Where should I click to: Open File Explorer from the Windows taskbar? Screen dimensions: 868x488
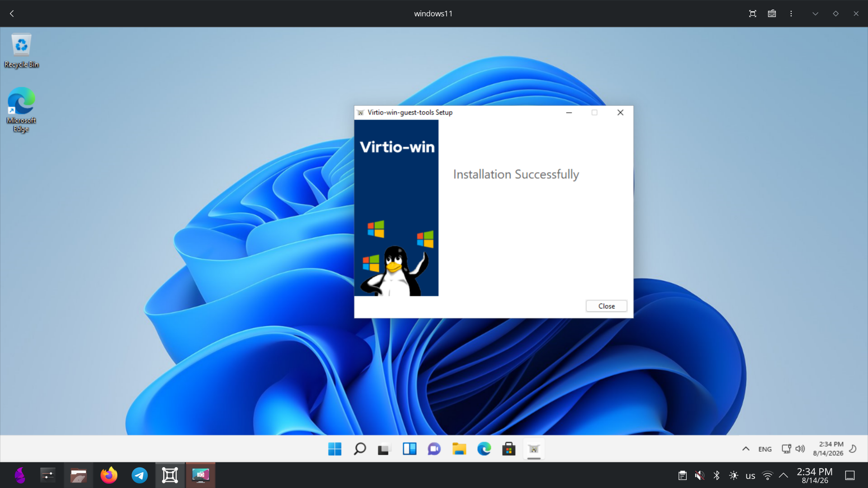(459, 449)
